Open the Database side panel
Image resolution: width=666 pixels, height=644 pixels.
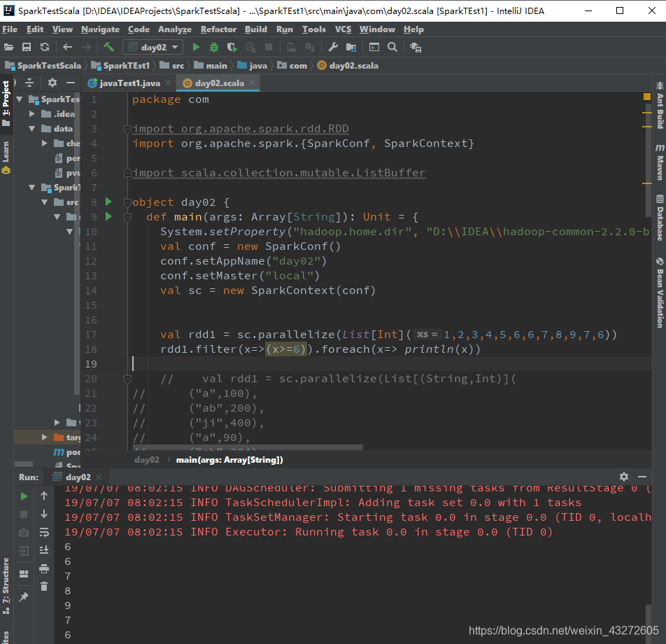(660, 218)
